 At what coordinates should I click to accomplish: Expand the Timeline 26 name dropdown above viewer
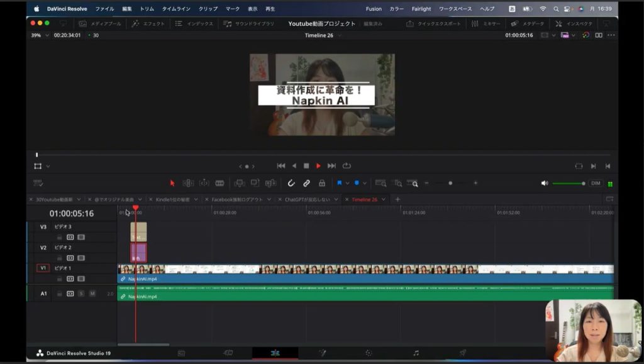click(340, 35)
